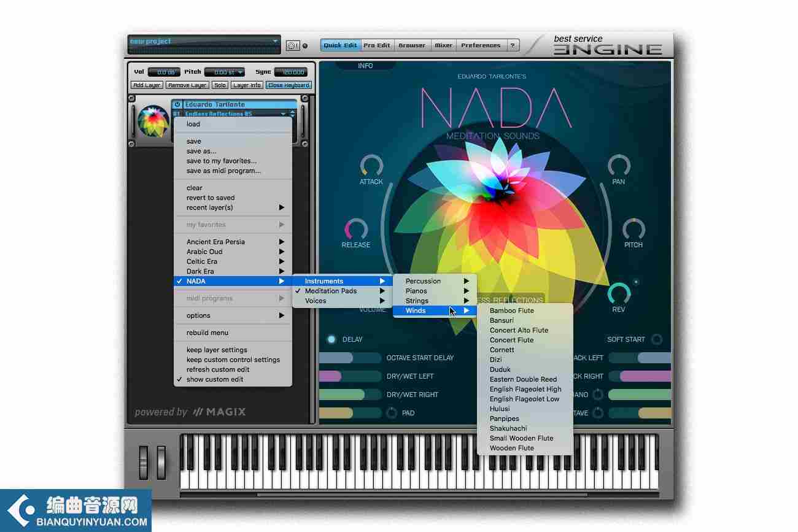Click the Sync tempo field

pos(290,72)
